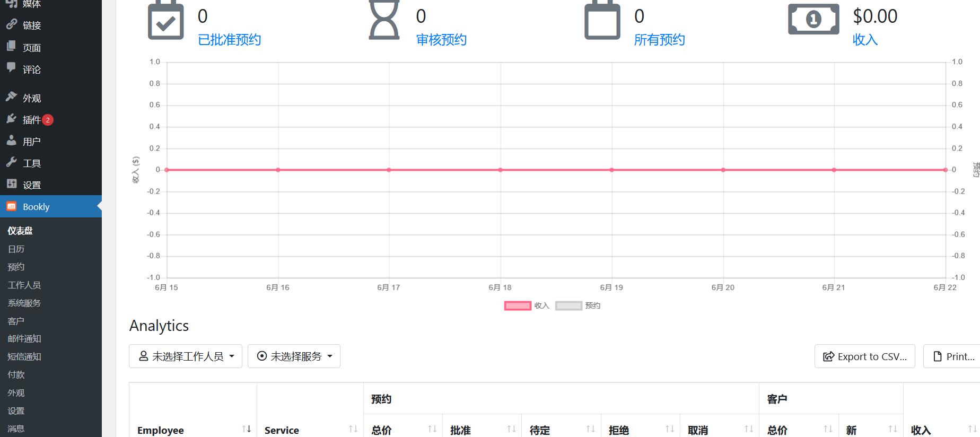Click the empty calendar all appointments icon

[x=602, y=21]
